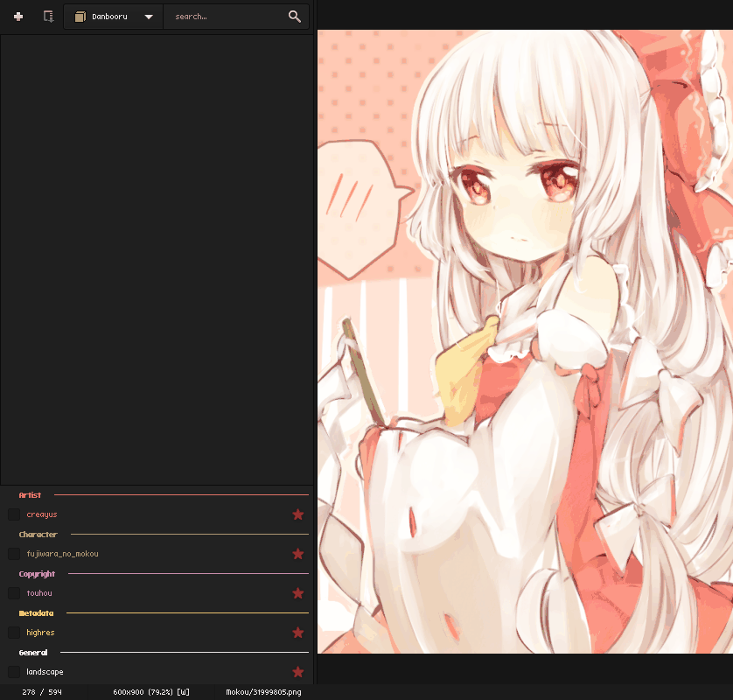Collapse the Artist tag section
733x700 pixels.
(x=29, y=494)
